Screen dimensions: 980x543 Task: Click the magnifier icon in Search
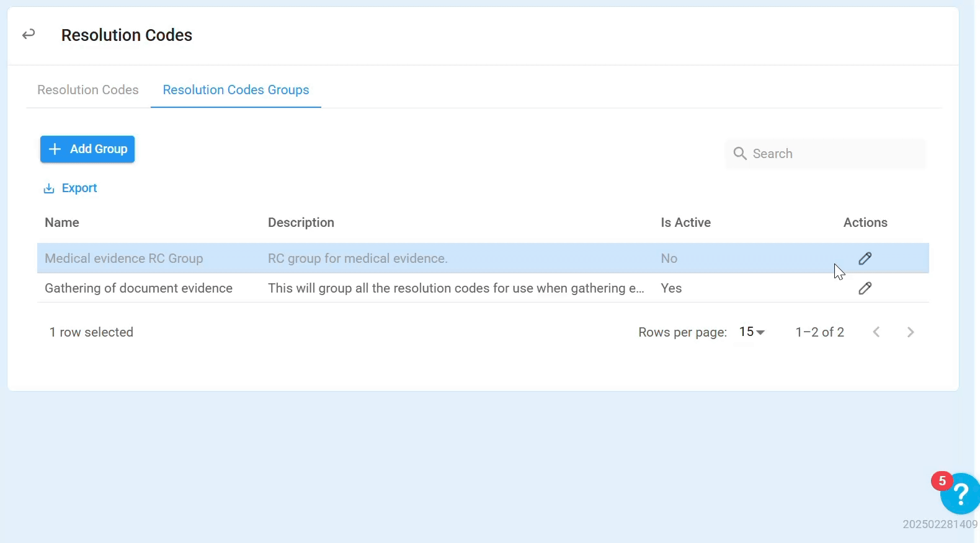tap(740, 154)
